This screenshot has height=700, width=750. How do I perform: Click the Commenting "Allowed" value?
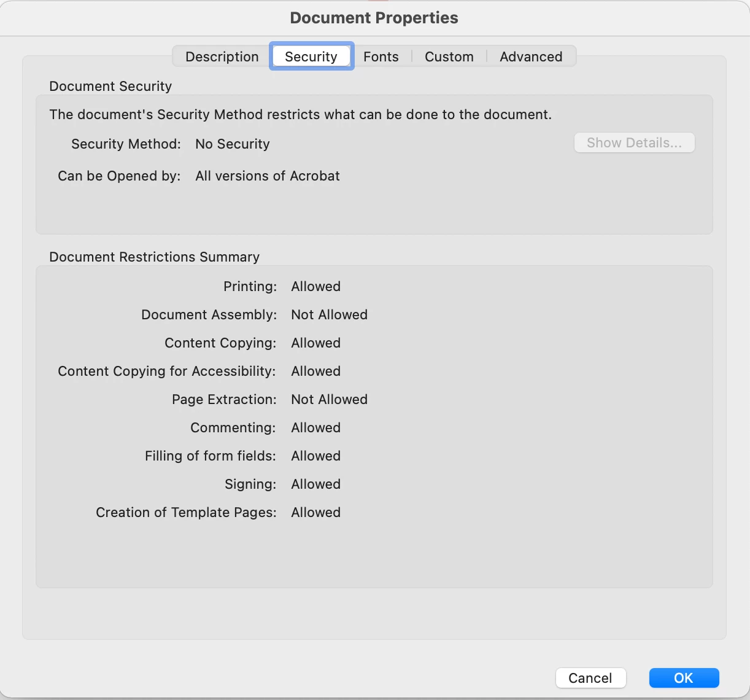pyautogui.click(x=315, y=427)
